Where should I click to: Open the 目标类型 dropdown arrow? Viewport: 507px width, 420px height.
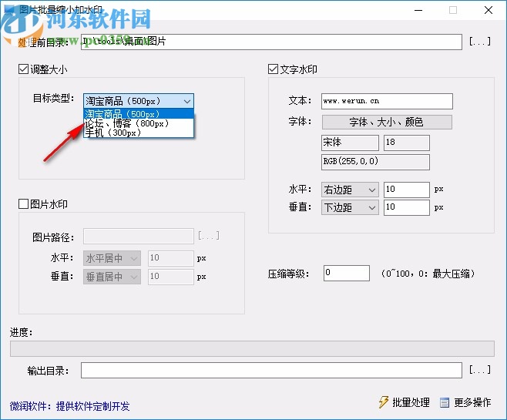(x=187, y=101)
